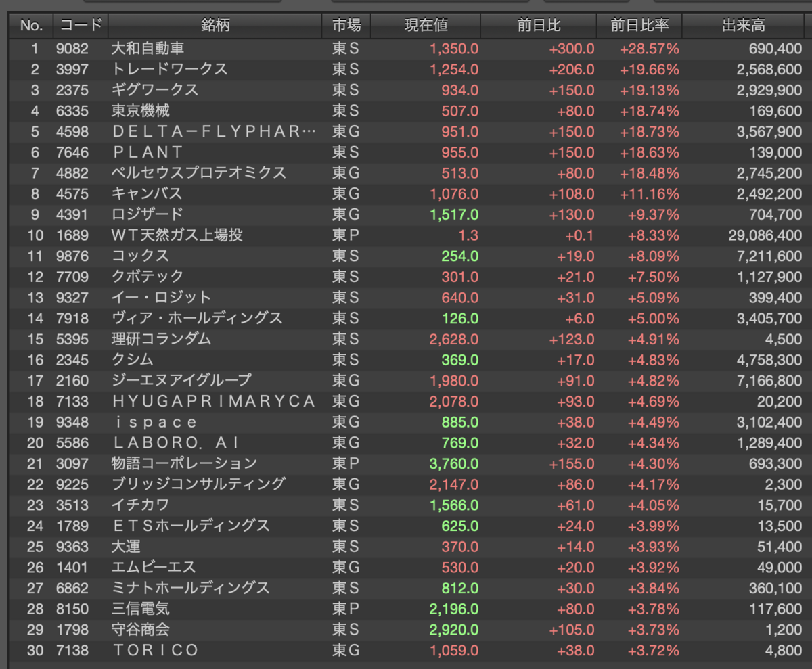The height and width of the screenshot is (669, 812).
Task: Select the 東京機械 row name
Action: [x=141, y=111]
